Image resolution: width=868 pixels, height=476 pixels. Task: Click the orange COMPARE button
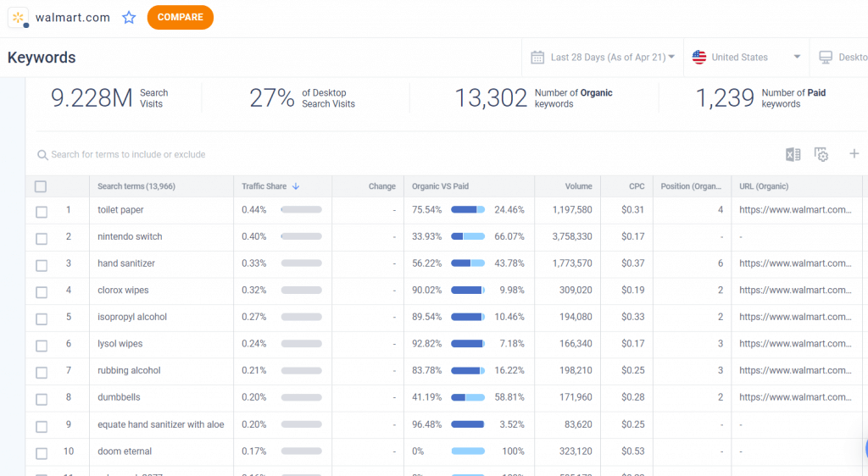click(180, 17)
